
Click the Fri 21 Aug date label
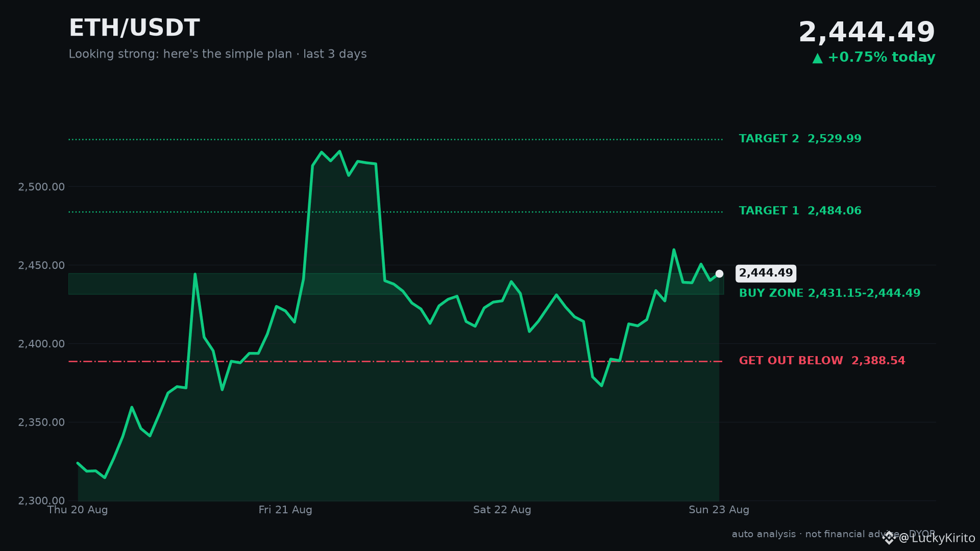(285, 510)
